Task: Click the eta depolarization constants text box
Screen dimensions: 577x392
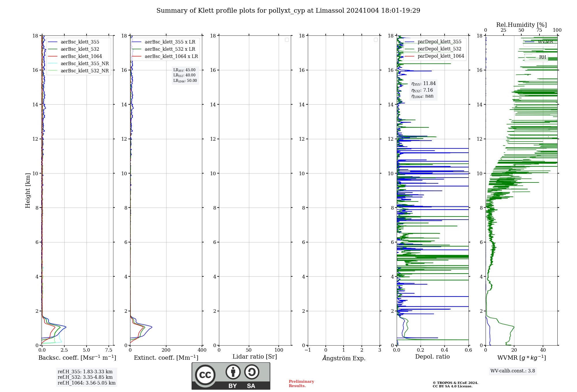Action: point(423,90)
